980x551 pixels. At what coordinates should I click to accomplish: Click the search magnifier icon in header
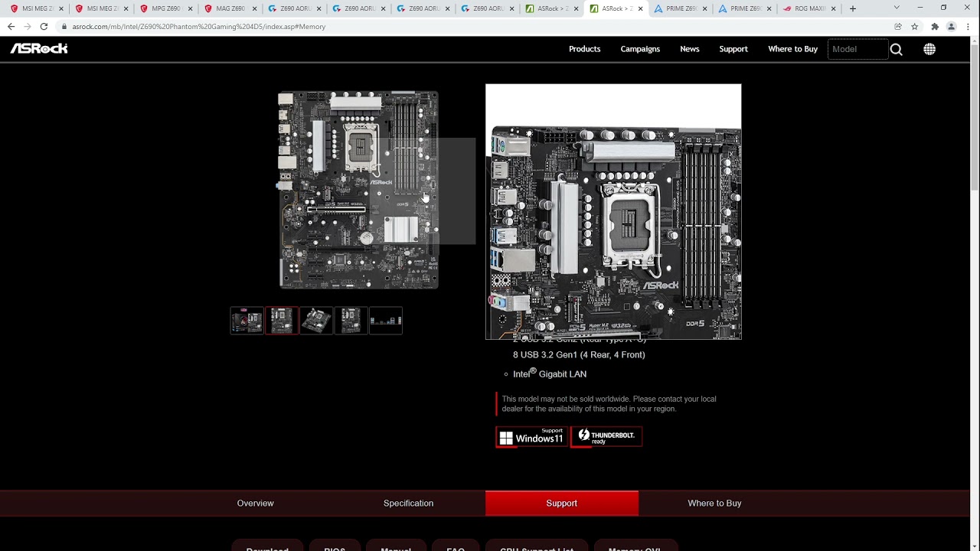click(x=896, y=49)
